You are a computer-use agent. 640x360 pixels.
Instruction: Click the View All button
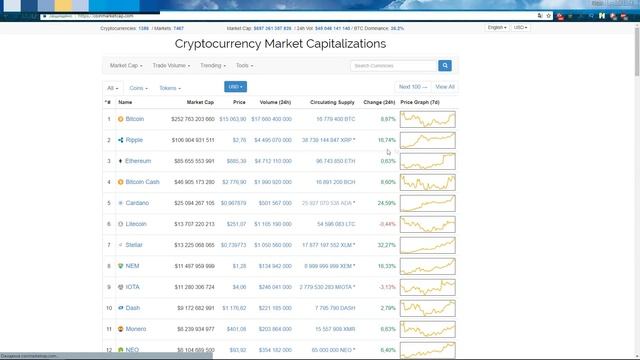click(445, 87)
